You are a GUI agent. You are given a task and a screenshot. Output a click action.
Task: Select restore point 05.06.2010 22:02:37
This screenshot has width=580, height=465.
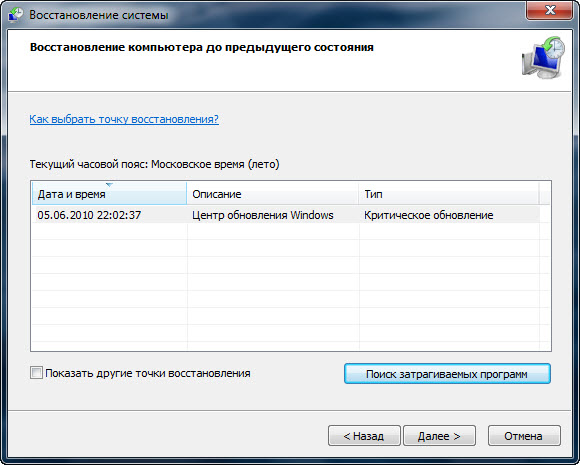click(285, 215)
